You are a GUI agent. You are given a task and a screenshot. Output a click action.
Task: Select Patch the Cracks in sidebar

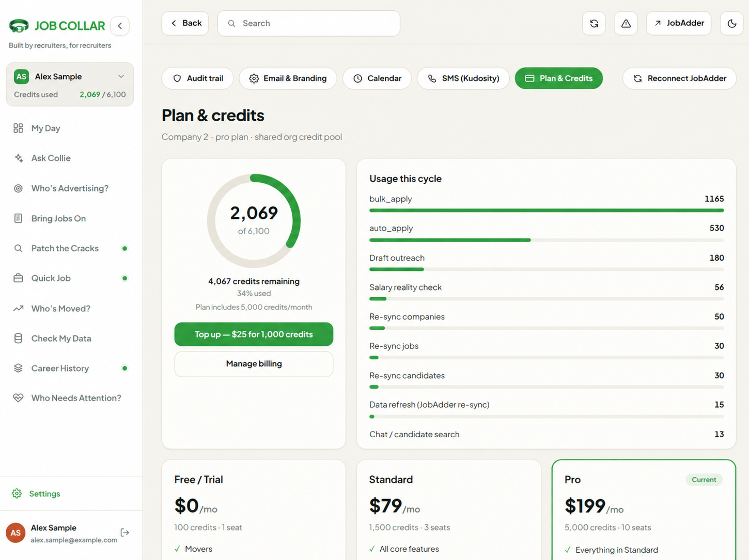(71, 248)
